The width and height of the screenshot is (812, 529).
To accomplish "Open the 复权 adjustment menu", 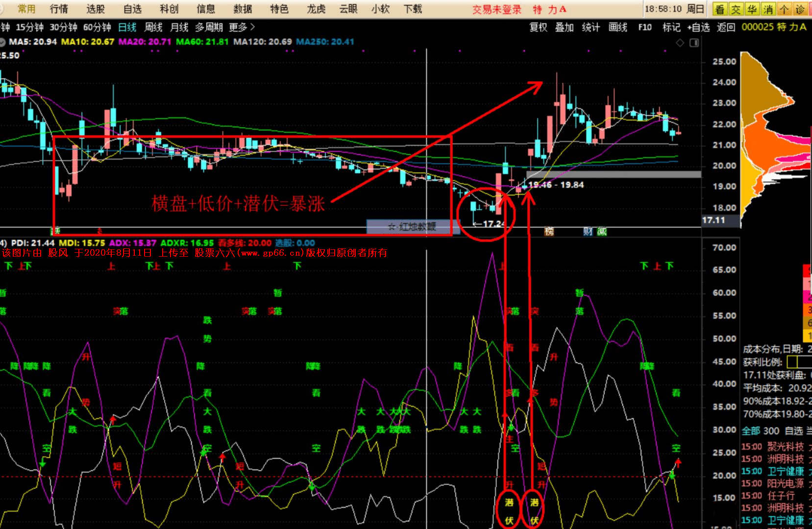I will coord(538,27).
